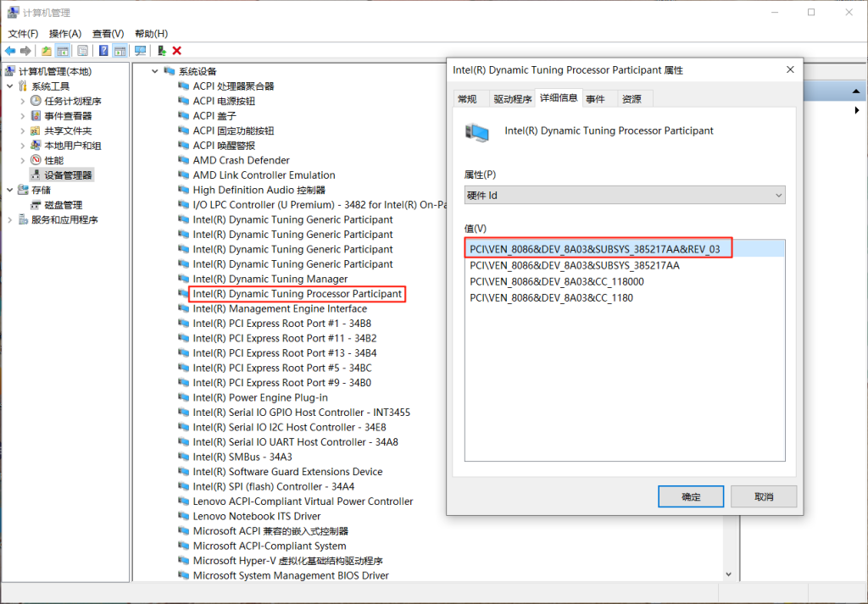Click the 确定 button
This screenshot has height=604, width=868.
click(x=691, y=496)
